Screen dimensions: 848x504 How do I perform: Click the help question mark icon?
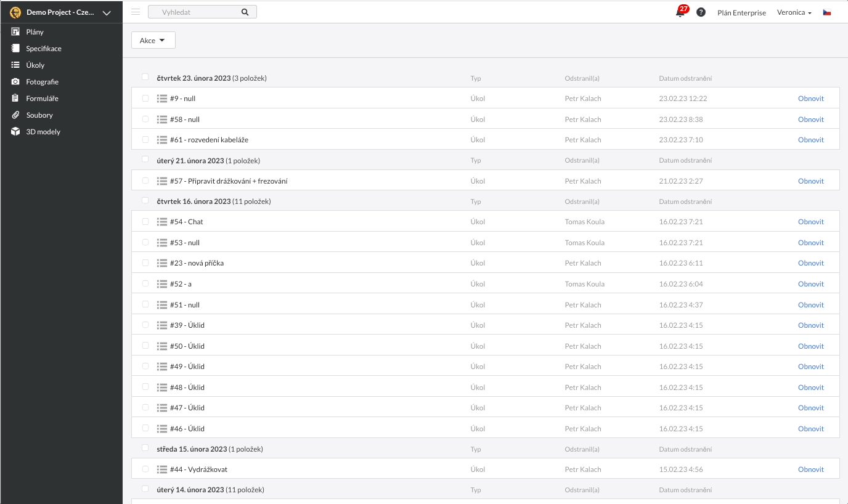coord(701,12)
